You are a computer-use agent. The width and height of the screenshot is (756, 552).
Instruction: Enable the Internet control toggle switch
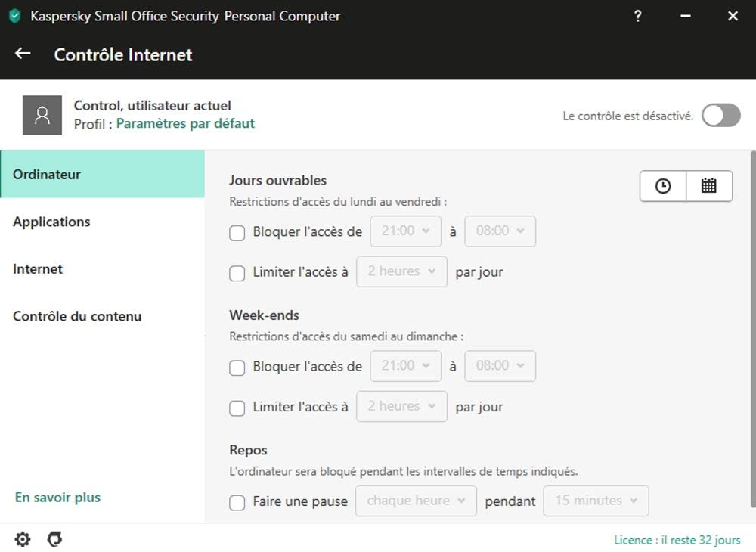point(720,116)
